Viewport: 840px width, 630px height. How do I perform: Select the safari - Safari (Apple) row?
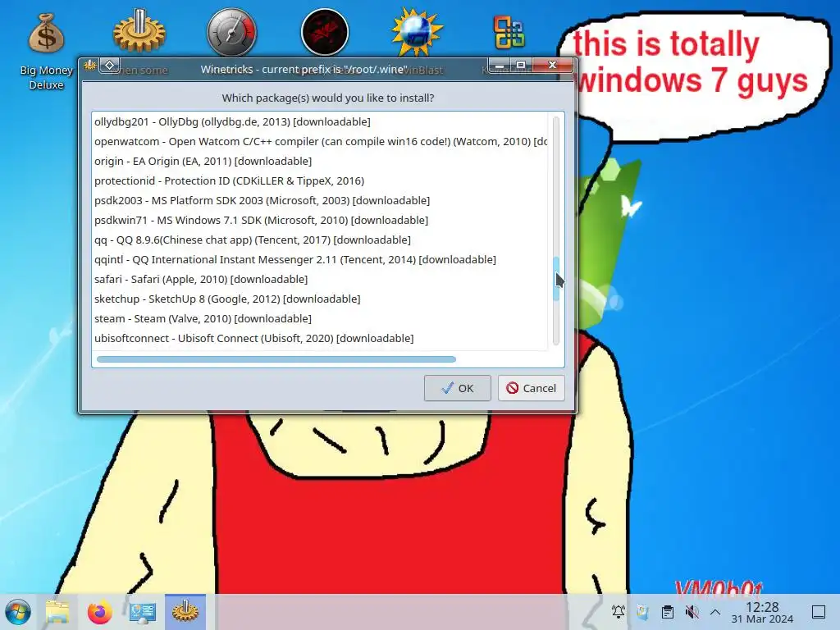[x=321, y=279]
